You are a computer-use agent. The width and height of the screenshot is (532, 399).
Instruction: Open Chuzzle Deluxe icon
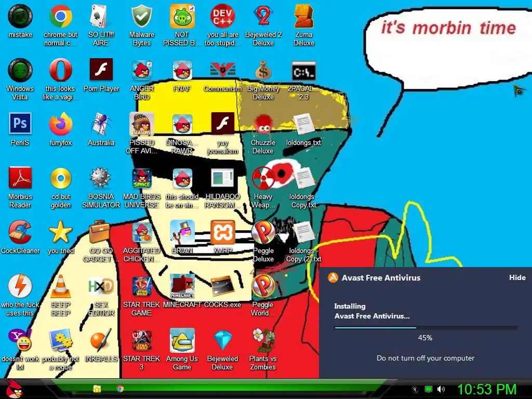(263, 124)
